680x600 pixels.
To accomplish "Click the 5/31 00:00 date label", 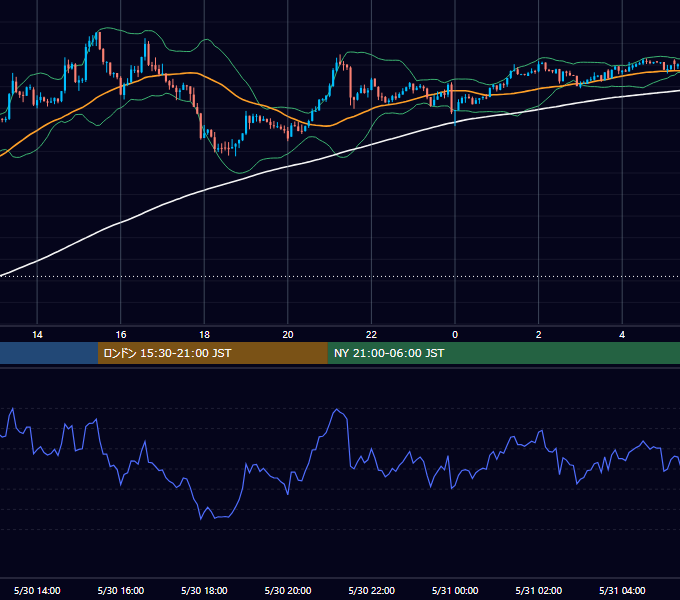I will point(455,590).
